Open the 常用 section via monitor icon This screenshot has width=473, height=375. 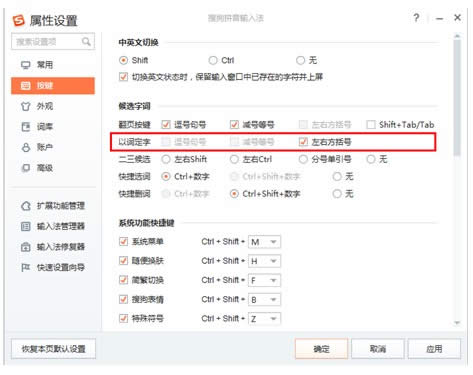[26, 65]
